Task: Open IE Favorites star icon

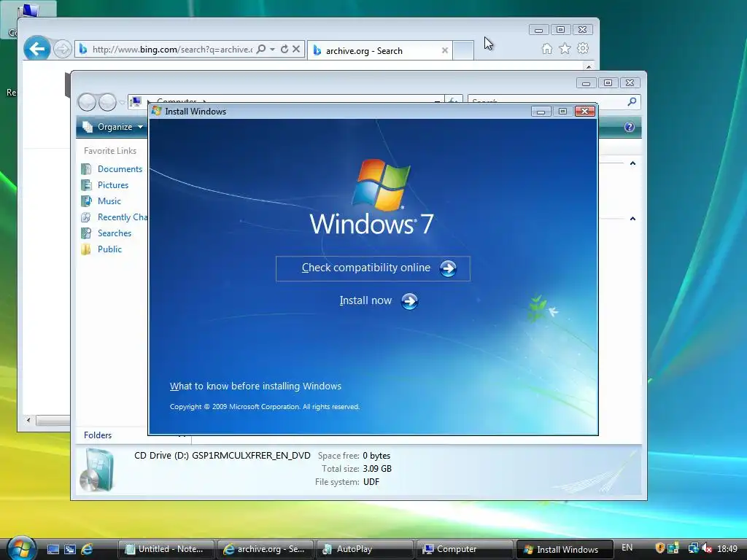Action: (x=565, y=49)
